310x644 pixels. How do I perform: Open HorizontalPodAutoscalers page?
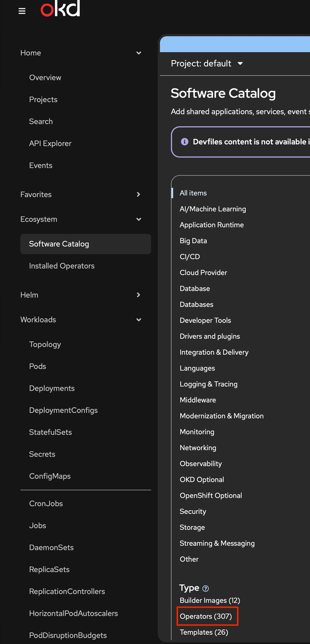point(73,613)
